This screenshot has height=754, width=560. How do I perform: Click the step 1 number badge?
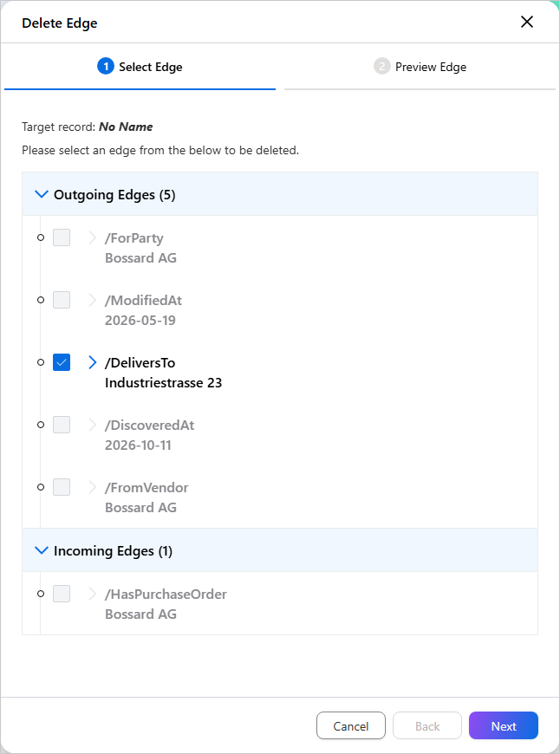click(106, 67)
